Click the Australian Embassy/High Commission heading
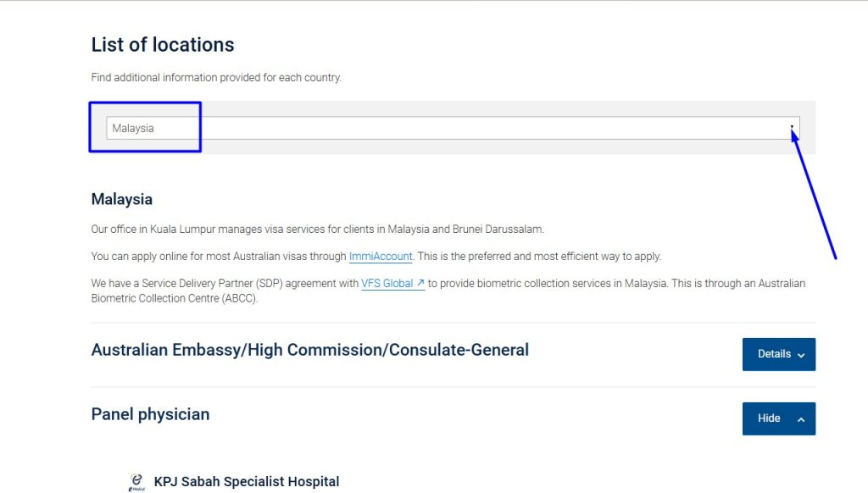The width and height of the screenshot is (868, 493). tap(309, 349)
